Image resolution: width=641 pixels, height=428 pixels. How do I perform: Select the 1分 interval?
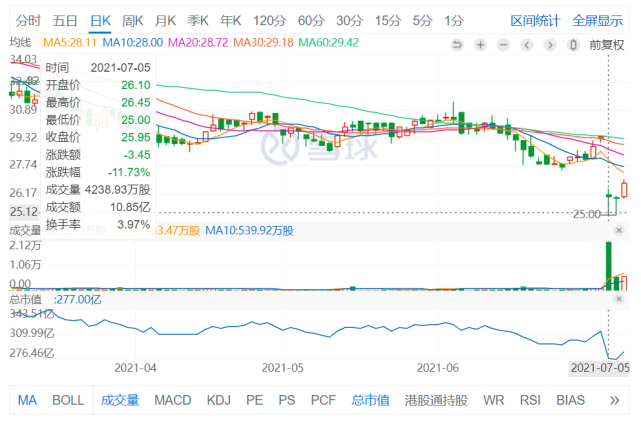tap(454, 20)
